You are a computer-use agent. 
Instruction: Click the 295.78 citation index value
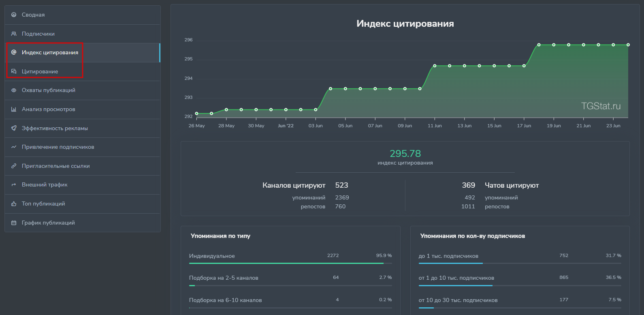pyautogui.click(x=405, y=154)
